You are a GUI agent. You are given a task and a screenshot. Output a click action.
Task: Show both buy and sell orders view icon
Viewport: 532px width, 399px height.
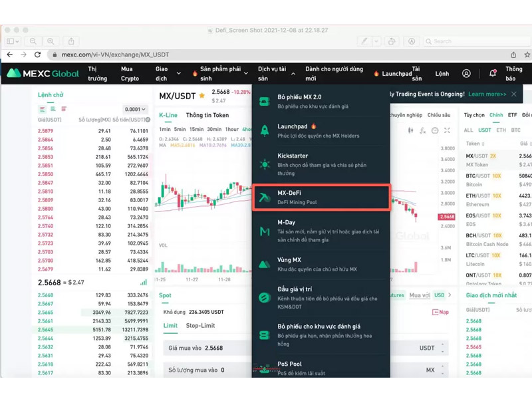[43, 109]
